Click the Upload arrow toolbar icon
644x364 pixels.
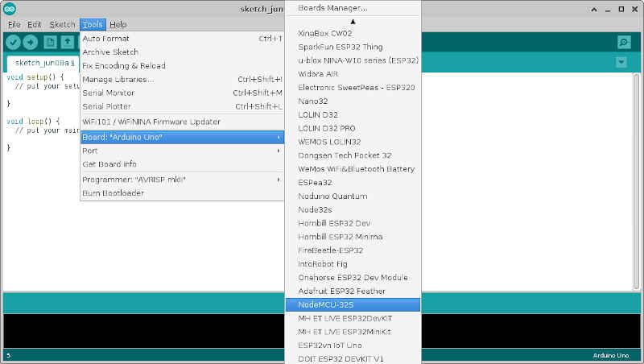pos(31,42)
